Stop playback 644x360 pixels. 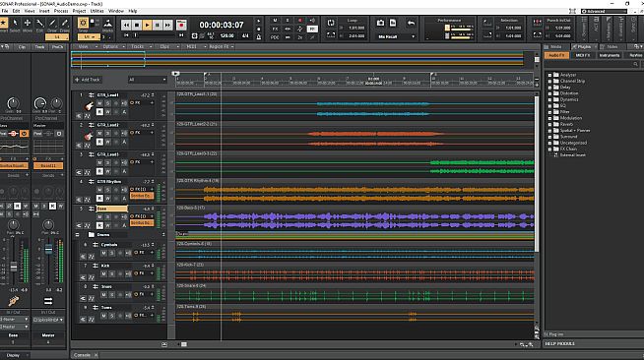[137, 25]
